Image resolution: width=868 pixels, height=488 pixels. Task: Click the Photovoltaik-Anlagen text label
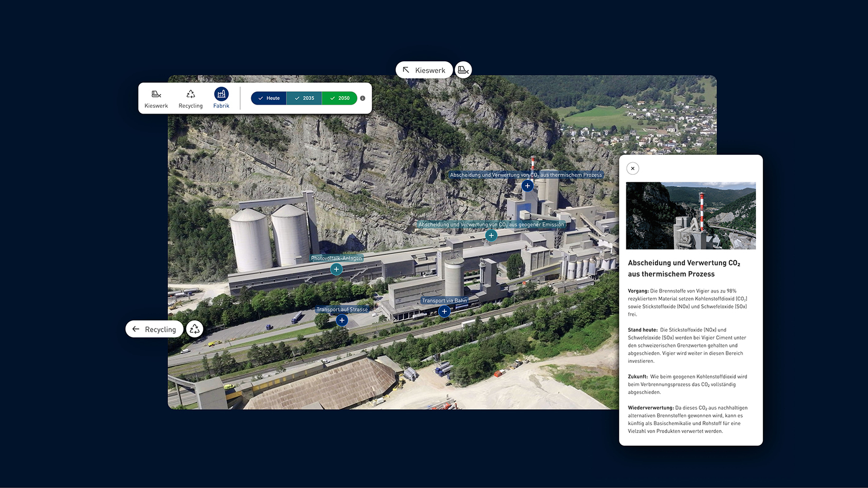(336, 258)
